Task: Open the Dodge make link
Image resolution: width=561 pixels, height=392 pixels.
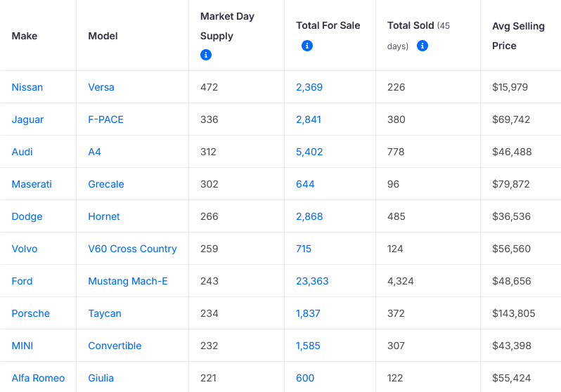Action: 27,216
